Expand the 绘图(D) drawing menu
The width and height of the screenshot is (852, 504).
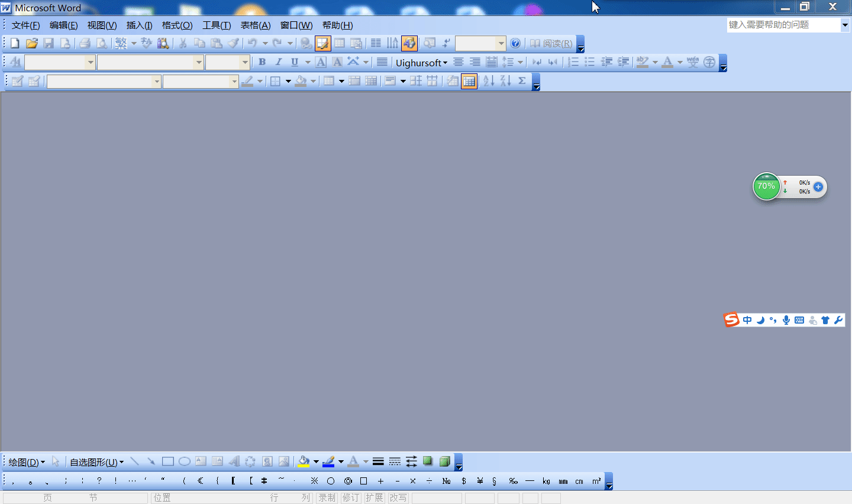tap(27, 462)
